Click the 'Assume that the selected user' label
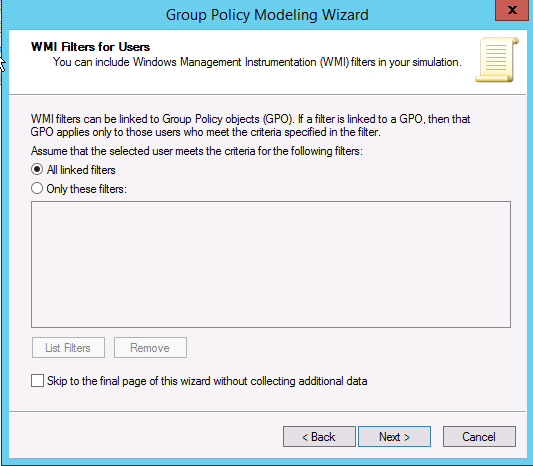This screenshot has width=533, height=466. (x=197, y=151)
